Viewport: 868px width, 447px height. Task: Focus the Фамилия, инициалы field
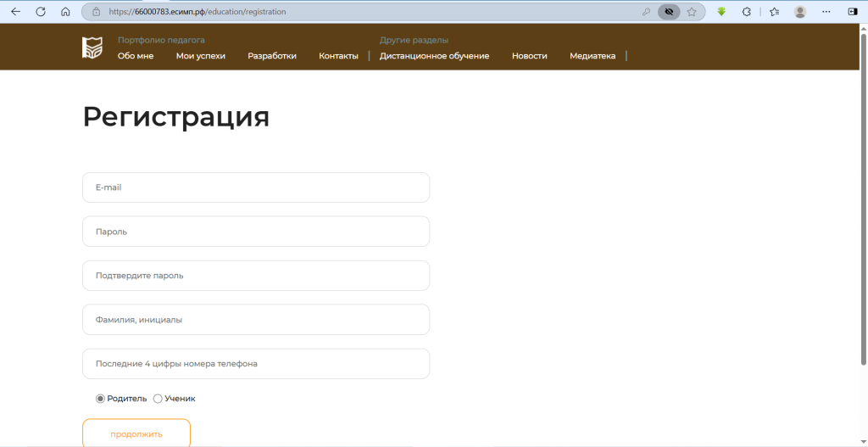[256, 320]
